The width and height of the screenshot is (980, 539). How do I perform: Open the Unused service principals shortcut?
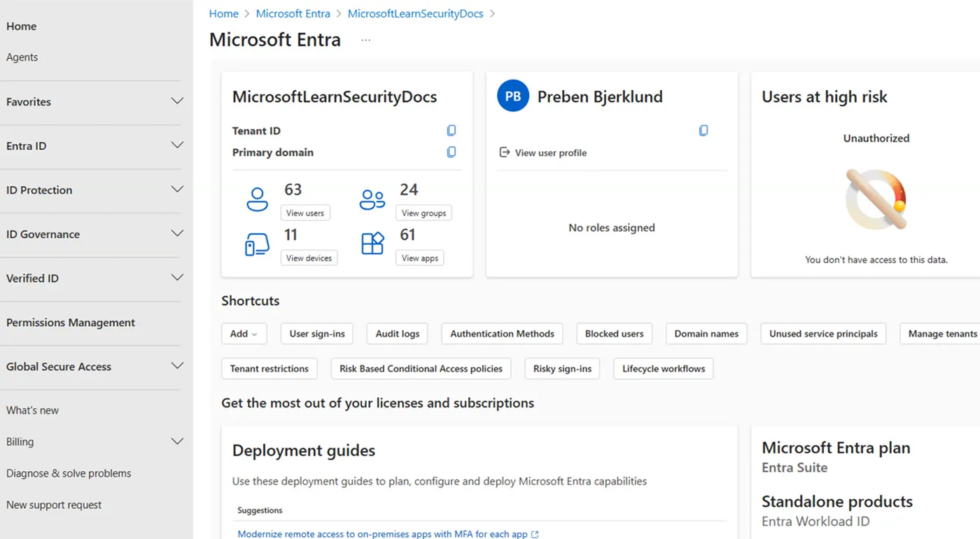click(823, 334)
